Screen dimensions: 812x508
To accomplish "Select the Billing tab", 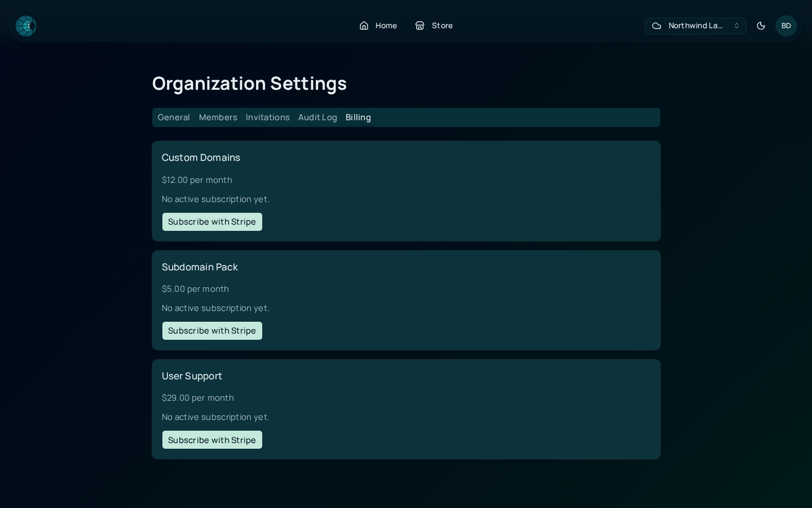I will coord(358,117).
